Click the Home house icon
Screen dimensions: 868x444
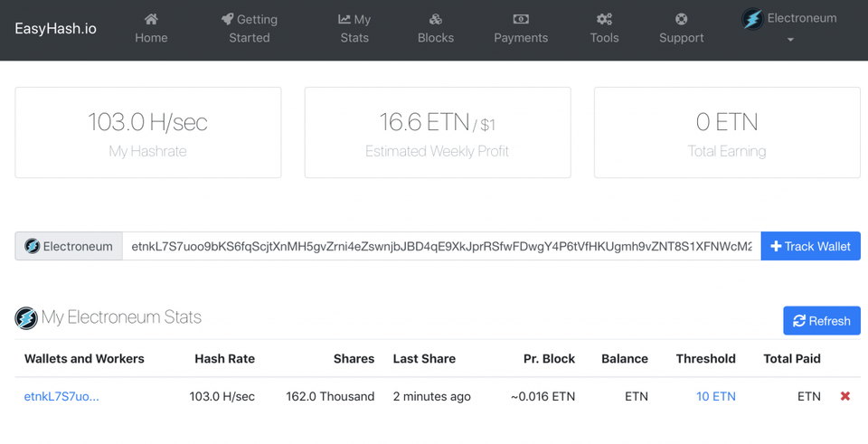click(x=151, y=19)
